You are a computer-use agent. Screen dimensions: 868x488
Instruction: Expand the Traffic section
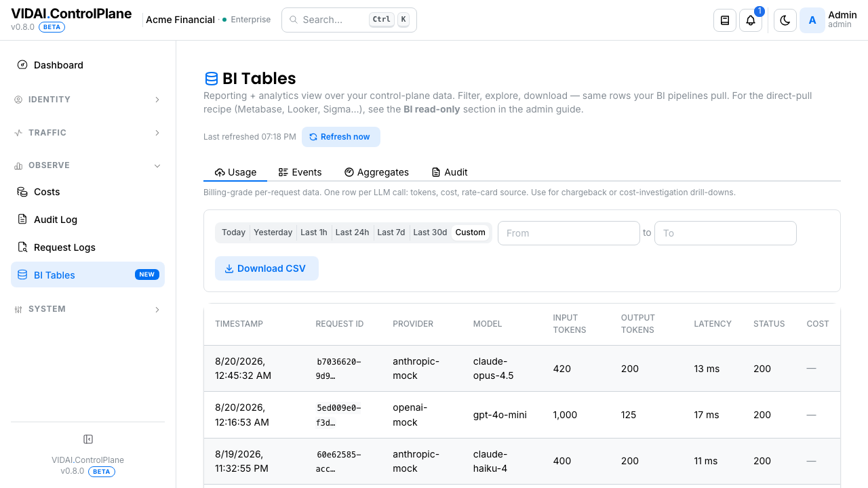click(87, 133)
